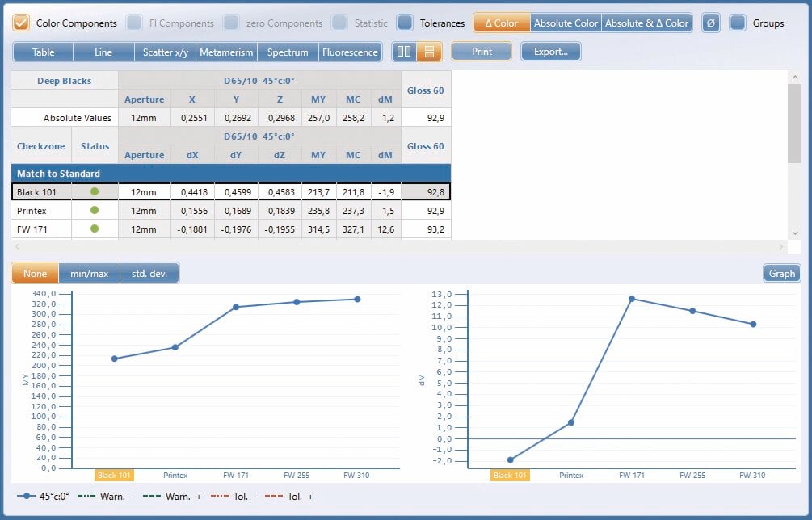Select the side-by-side layout icon
The height and width of the screenshot is (520, 812).
pos(404,52)
